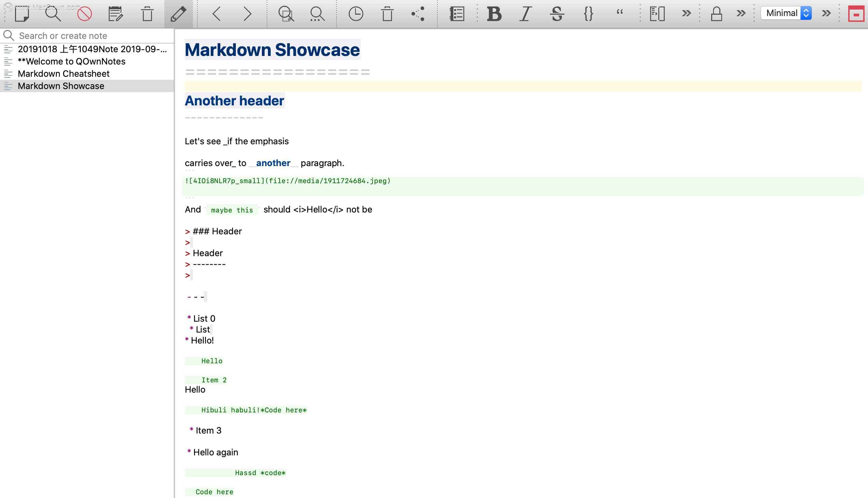Screen dimensions: 868x498
Task: Toggle the pencil edit mode button
Action: (x=178, y=14)
